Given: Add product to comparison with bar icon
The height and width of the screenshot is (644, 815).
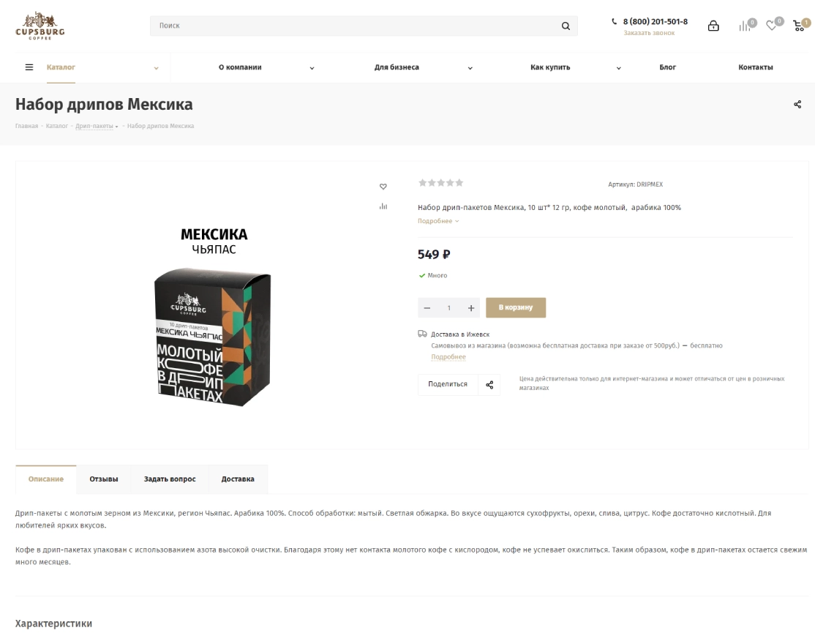Looking at the screenshot, I should (383, 206).
